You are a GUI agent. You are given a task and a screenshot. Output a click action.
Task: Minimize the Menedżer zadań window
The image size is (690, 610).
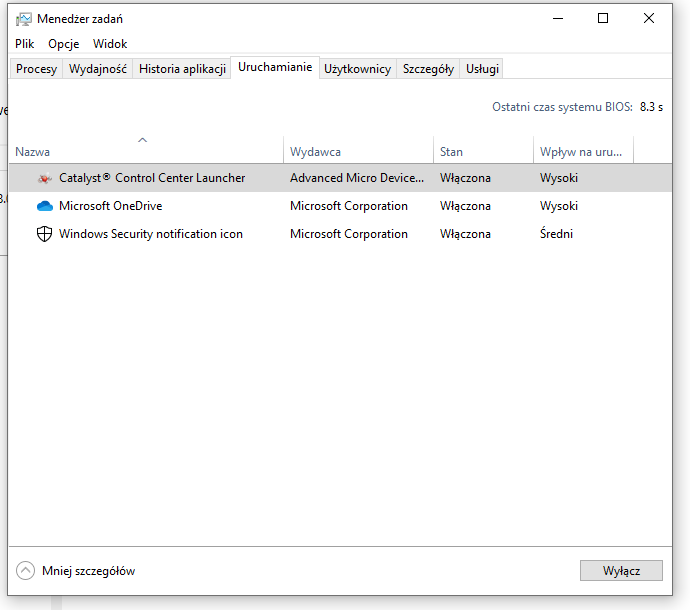pos(558,18)
